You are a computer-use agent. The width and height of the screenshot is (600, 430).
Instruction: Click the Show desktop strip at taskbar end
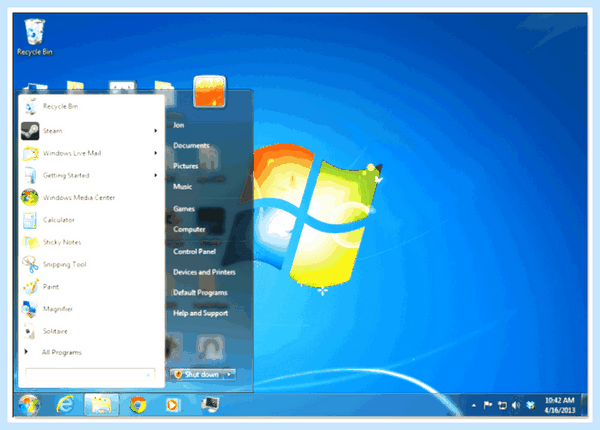click(584, 405)
